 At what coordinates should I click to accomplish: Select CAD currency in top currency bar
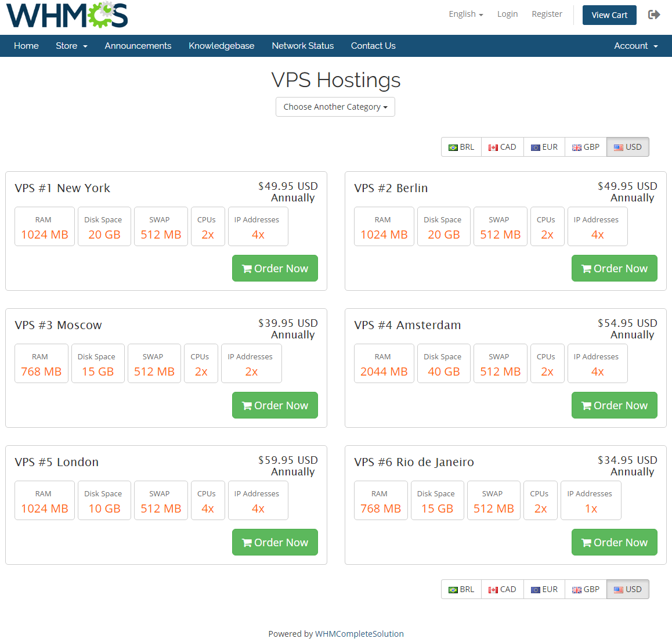[x=503, y=147]
